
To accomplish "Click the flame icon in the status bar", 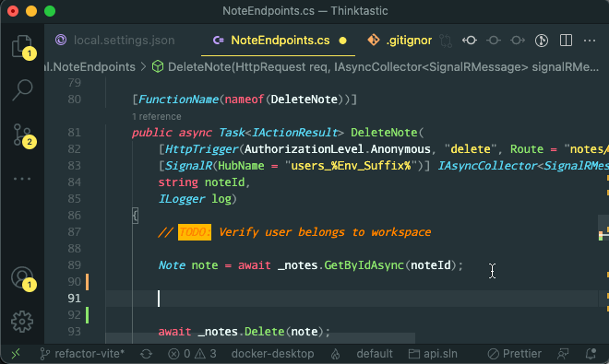I will [x=335, y=354].
